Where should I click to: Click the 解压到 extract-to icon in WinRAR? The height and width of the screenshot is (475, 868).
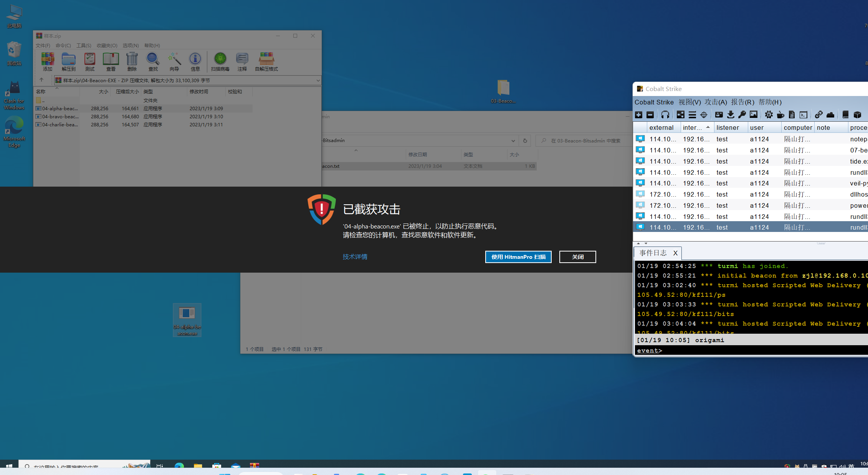click(69, 62)
